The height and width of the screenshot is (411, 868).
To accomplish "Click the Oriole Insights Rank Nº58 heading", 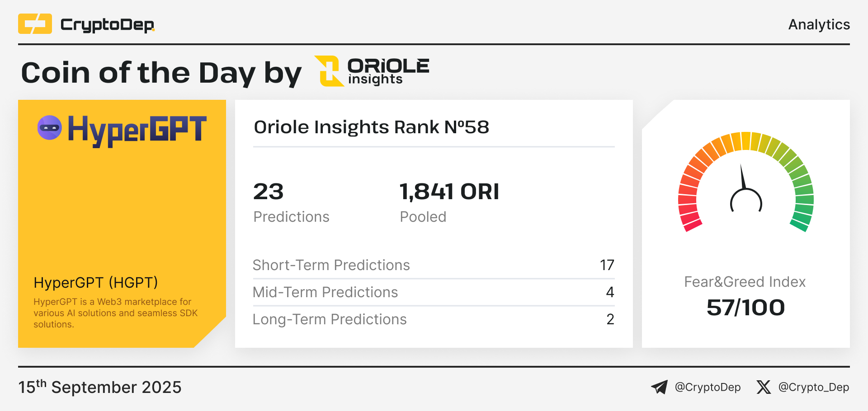I will (x=371, y=127).
